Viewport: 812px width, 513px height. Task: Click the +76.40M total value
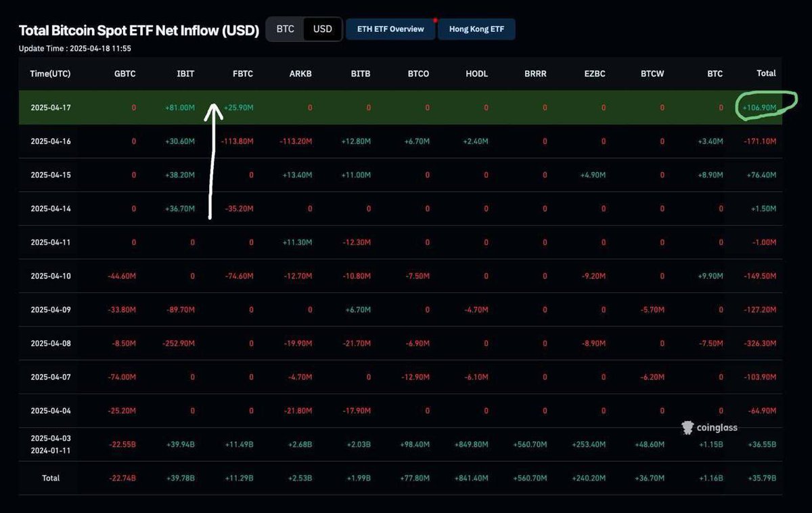(x=761, y=175)
